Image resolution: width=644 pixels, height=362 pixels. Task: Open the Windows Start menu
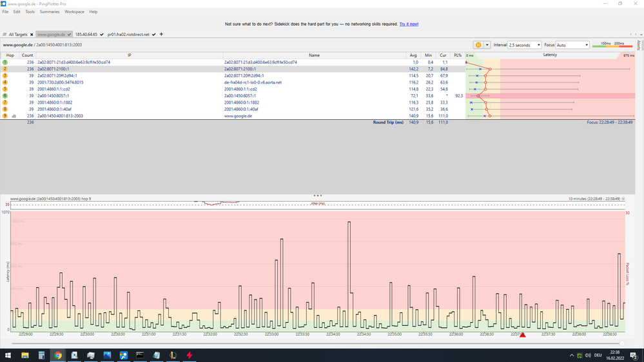[x=8, y=356]
